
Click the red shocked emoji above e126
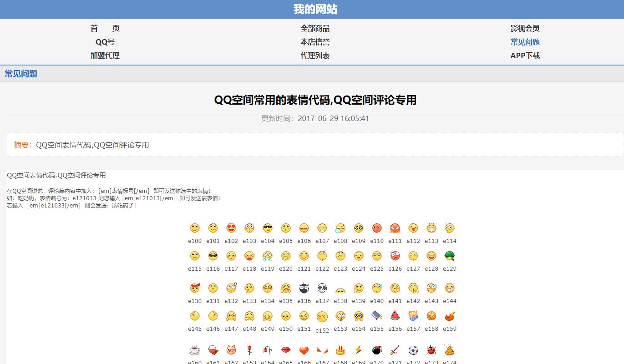[x=395, y=256]
